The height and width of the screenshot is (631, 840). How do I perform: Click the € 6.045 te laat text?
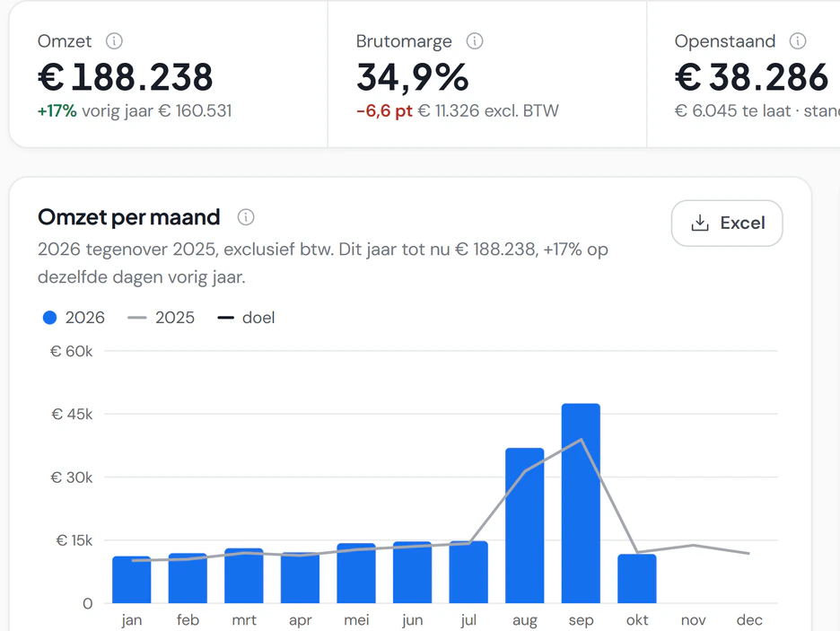[x=732, y=111]
